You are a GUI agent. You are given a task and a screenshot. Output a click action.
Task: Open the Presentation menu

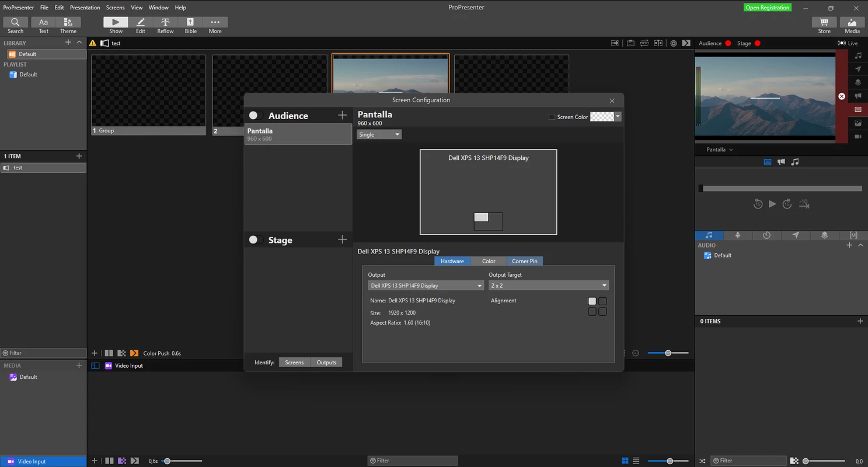point(85,8)
